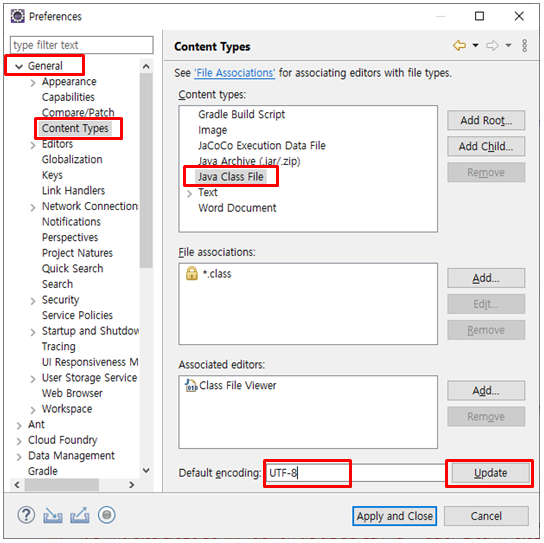Cancel the Preferences dialog
544x543 pixels.
486,516
